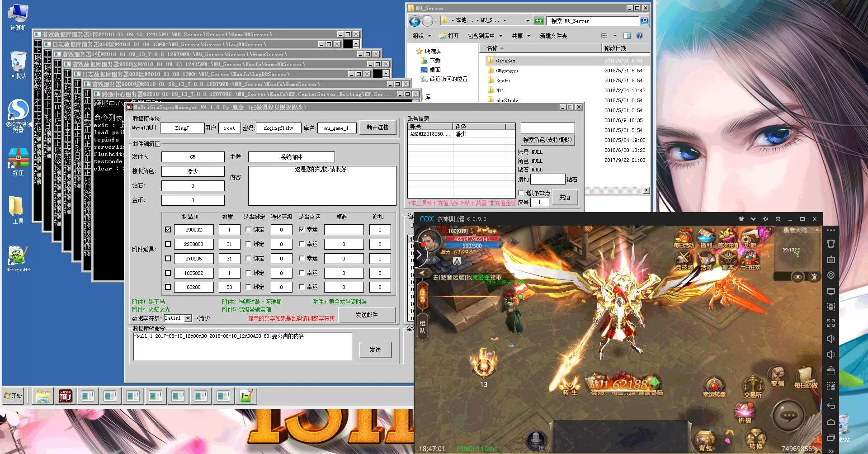Expand the 组织 menu dropdown in Explorer
The width and height of the screenshot is (868, 454).
[429, 36]
